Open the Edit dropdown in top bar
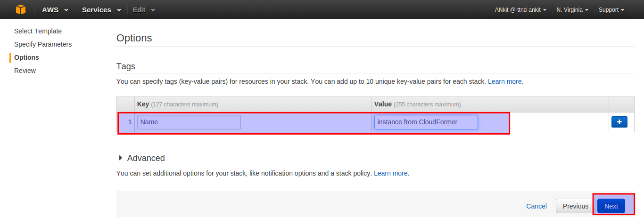Screen dimensions: 644x217 pos(144,9)
